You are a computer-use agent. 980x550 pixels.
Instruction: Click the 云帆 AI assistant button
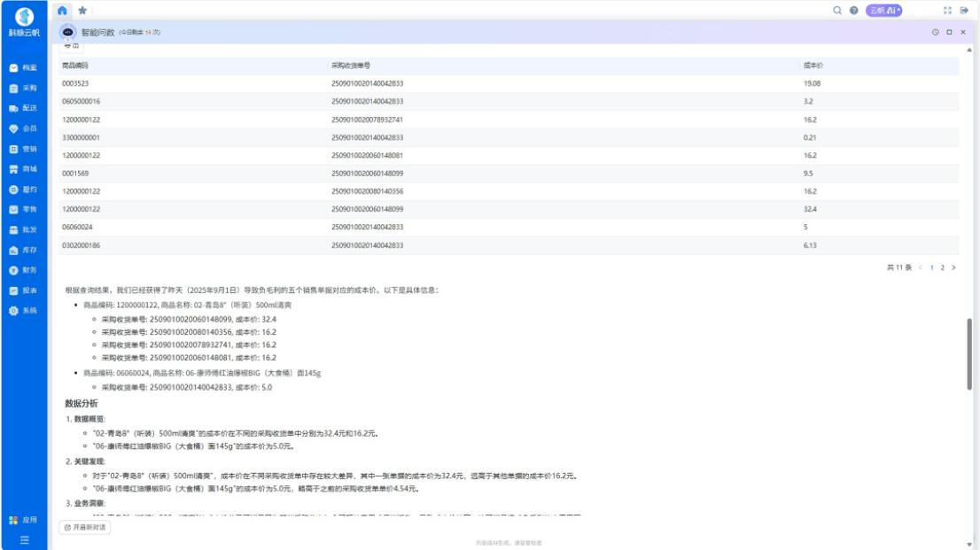point(883,11)
